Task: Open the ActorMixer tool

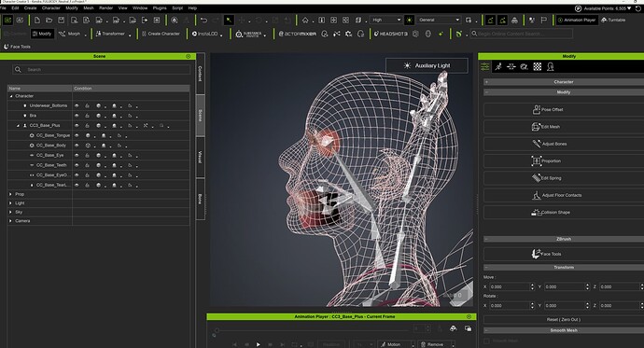Action: [298, 34]
